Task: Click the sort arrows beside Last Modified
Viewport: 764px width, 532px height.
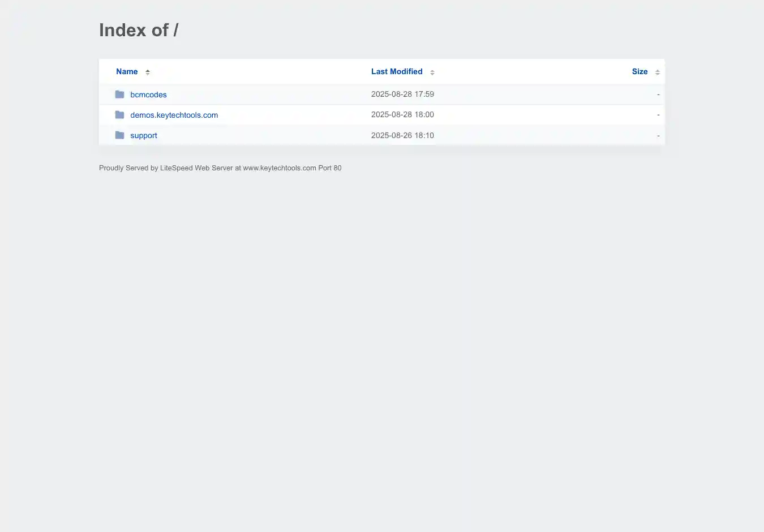Action: (432, 72)
